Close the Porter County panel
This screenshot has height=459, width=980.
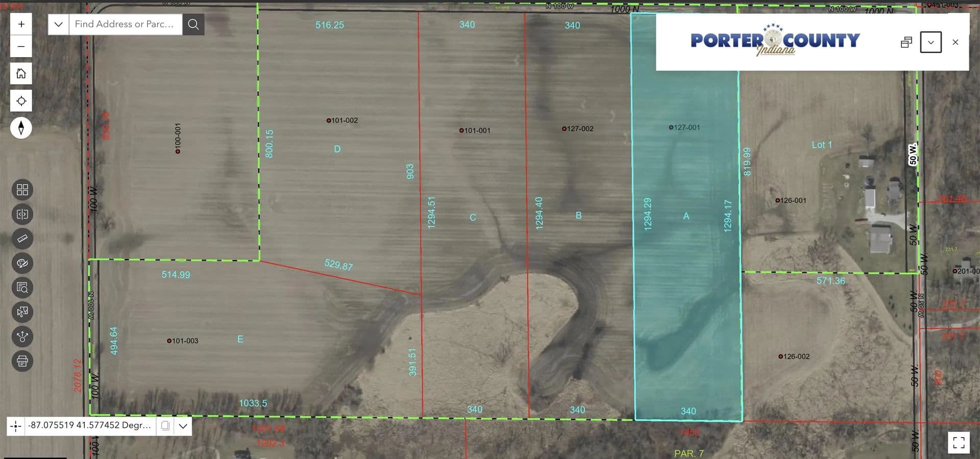(955, 42)
